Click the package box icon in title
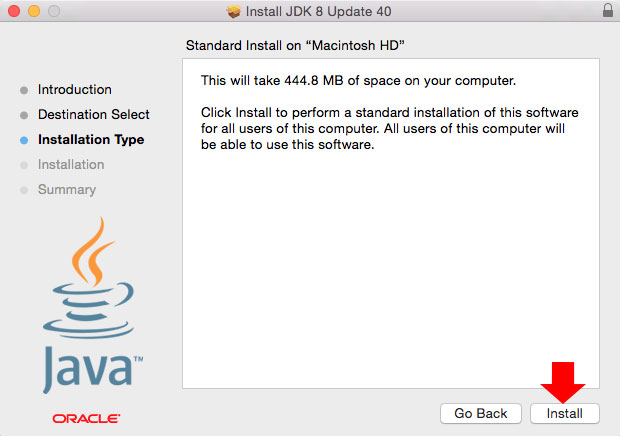Image resolution: width=620 pixels, height=436 pixels. (x=234, y=11)
